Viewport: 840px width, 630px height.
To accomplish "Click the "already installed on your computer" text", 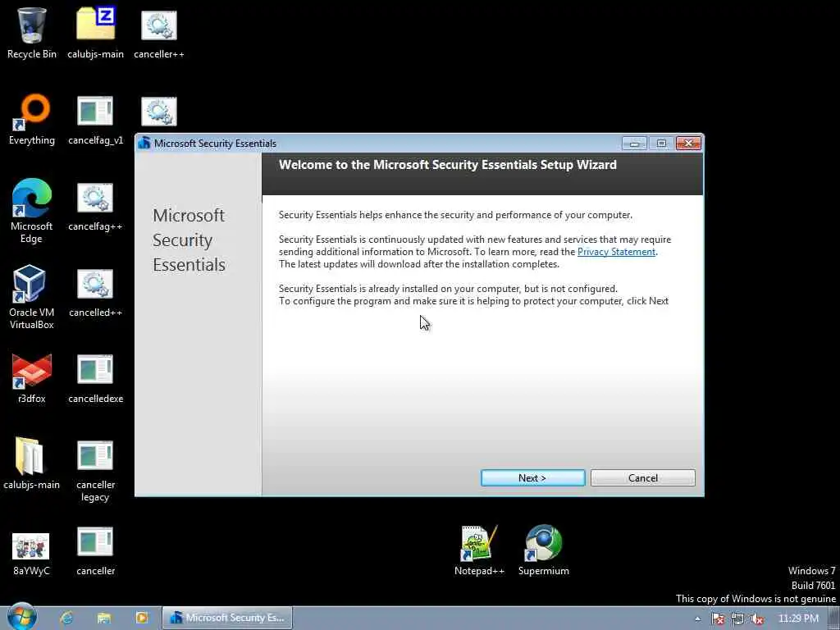I will pyautogui.click(x=444, y=289).
